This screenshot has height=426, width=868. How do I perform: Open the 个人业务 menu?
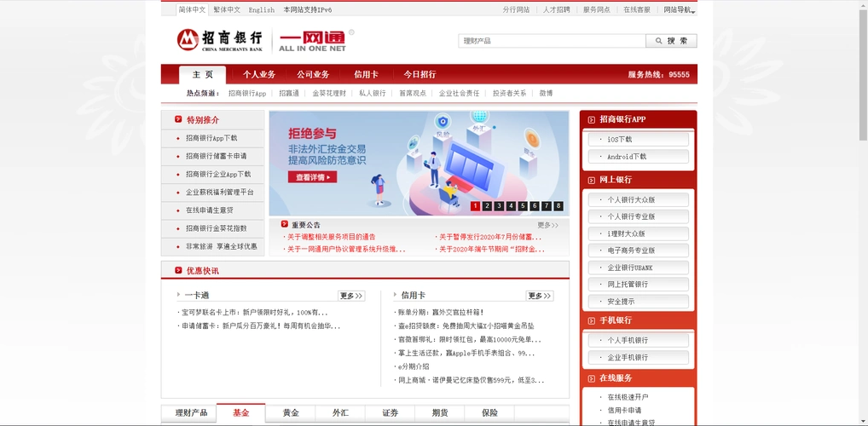(259, 75)
